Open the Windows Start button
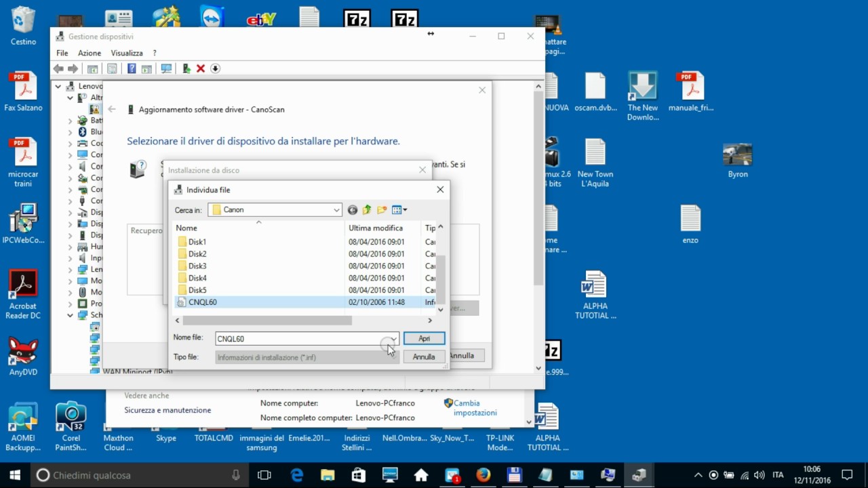 [15, 475]
